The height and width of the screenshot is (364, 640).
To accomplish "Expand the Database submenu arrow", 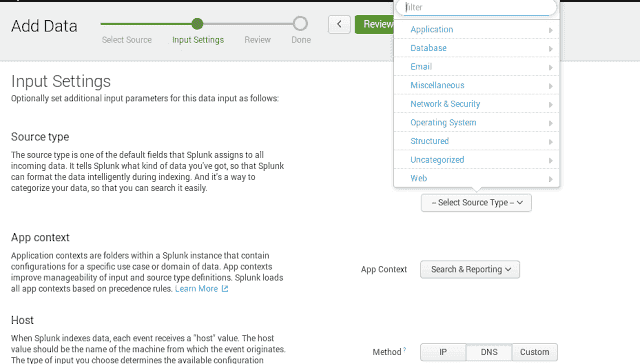I will (x=551, y=49).
